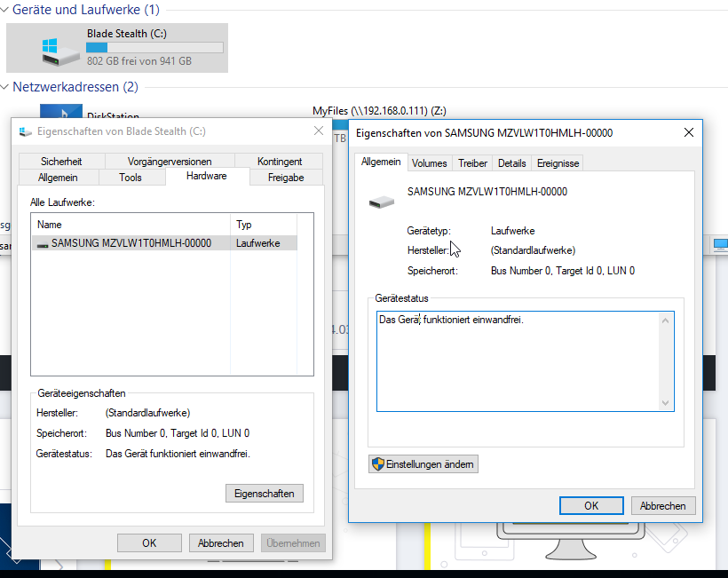728x578 pixels.
Task: Close the SAMSUNG properties dialog
Action: (x=689, y=133)
